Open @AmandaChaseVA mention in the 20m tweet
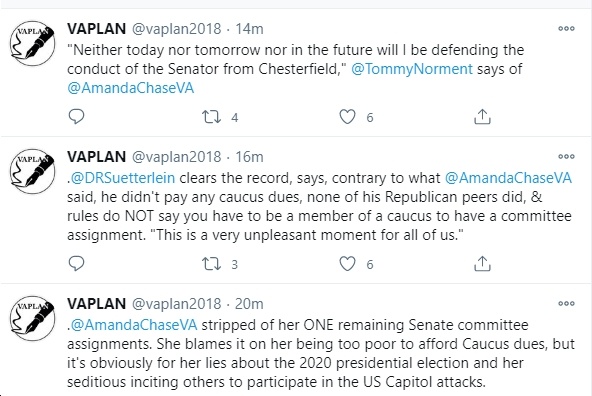 coord(134,325)
